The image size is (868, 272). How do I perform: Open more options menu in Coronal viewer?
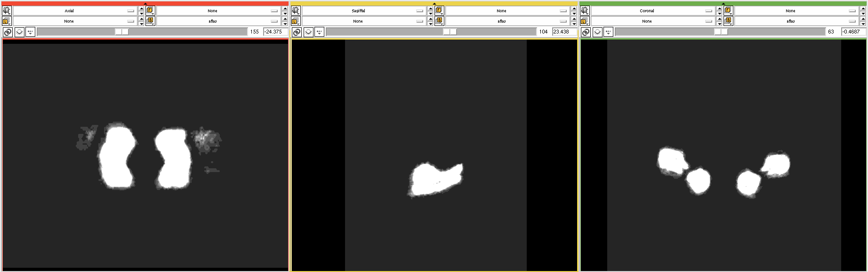(609, 32)
